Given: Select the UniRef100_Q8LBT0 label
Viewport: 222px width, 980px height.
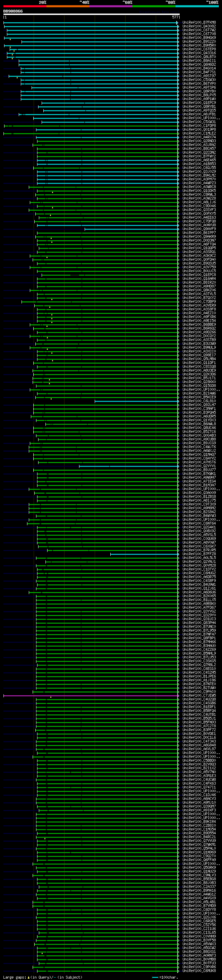Looking at the screenshot, I should (199, 57).
